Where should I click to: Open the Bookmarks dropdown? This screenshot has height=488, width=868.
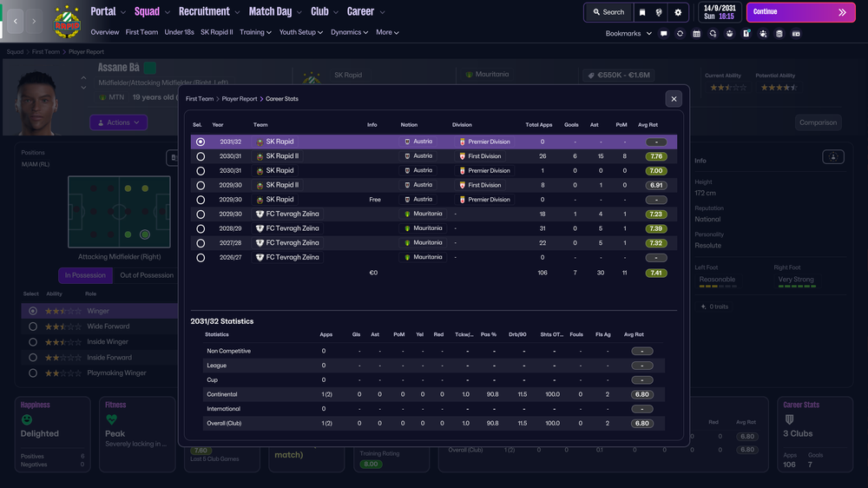pos(628,34)
